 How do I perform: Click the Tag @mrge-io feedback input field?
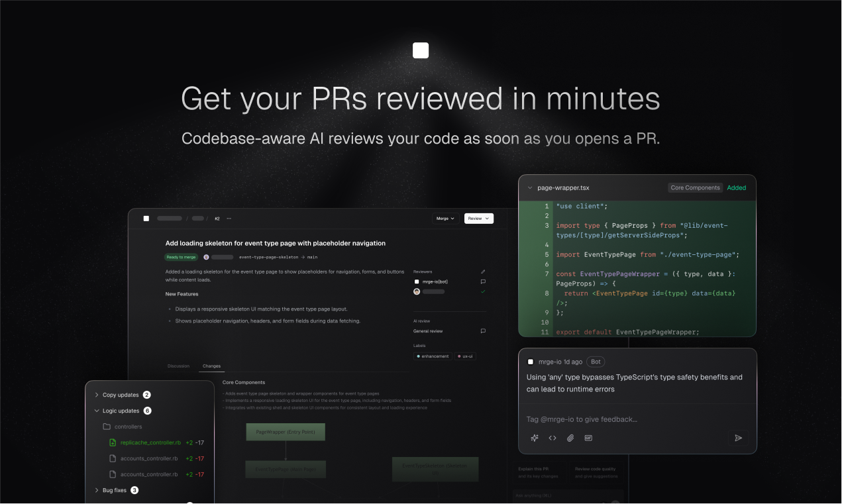pyautogui.click(x=629, y=419)
